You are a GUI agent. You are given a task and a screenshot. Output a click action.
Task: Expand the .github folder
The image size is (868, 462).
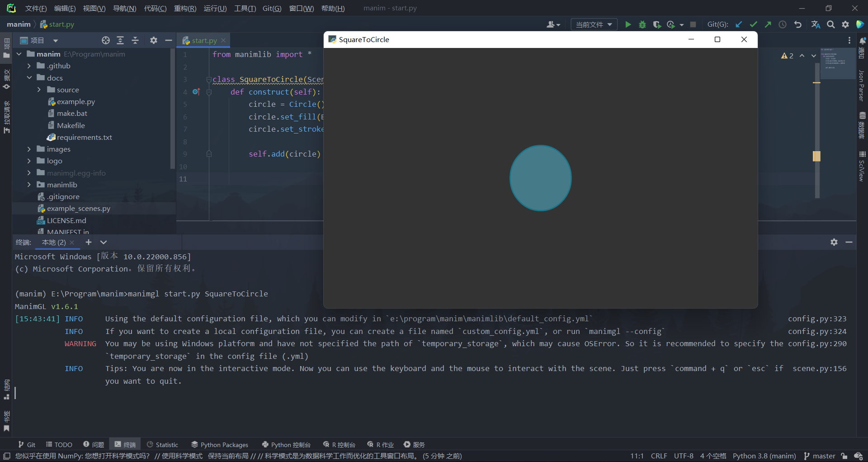29,66
